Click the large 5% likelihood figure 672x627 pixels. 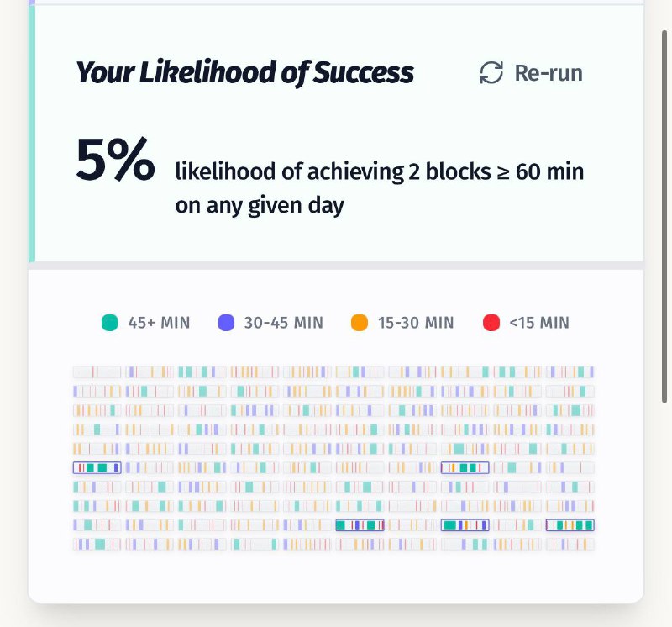115,160
